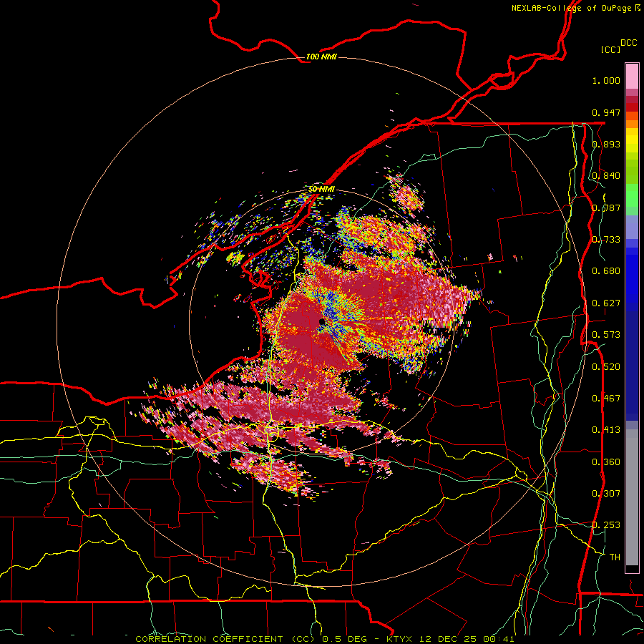The width and height of the screenshot is (644, 644).
Task: Select the 0.573 scale value
Action: (x=606, y=335)
